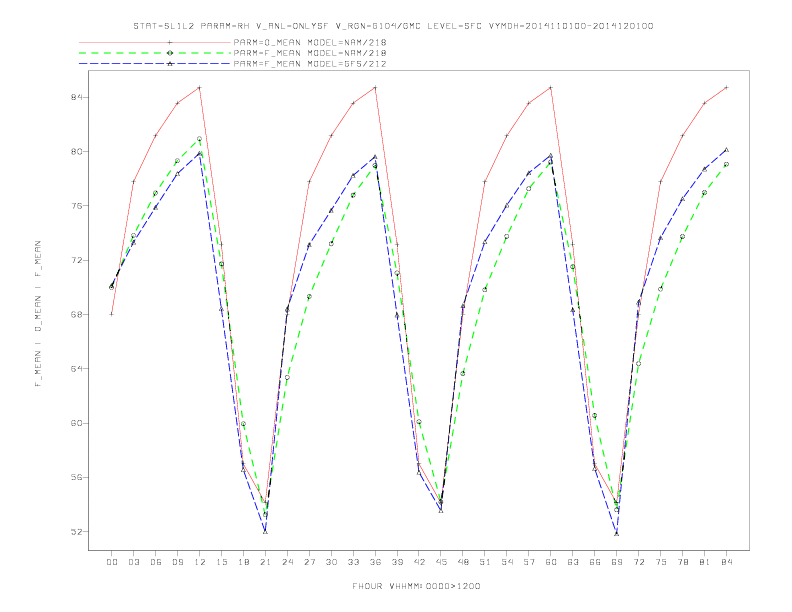Click y-axis tick value 80
Screen dimensions: 792x612
click(77, 151)
